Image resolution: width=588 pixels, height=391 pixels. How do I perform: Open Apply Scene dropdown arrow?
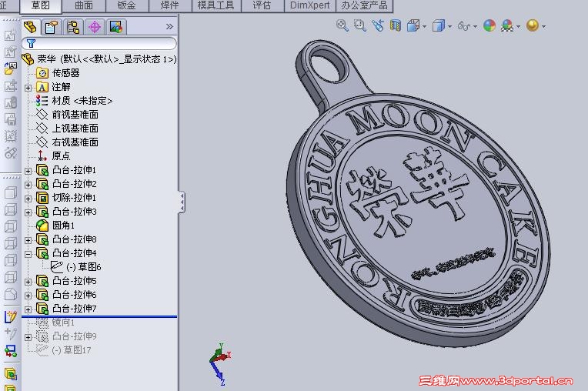[x=518, y=27]
